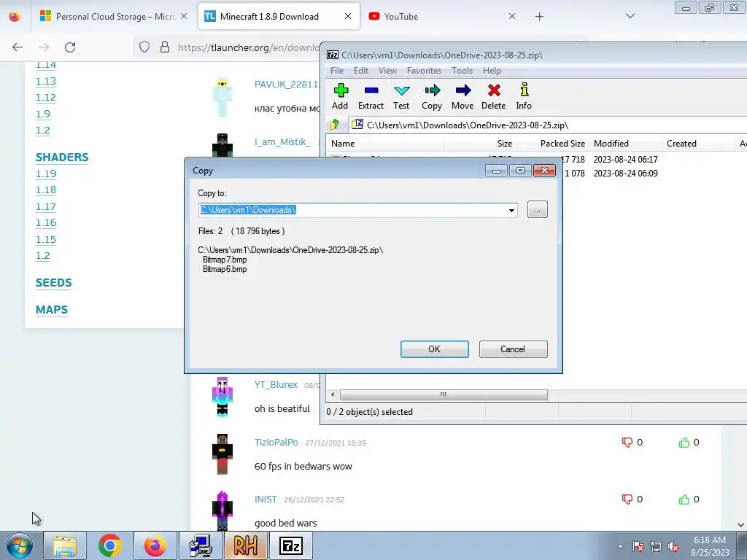Expand the Copy to path dropdown
This screenshot has width=747, height=560.
(511, 210)
